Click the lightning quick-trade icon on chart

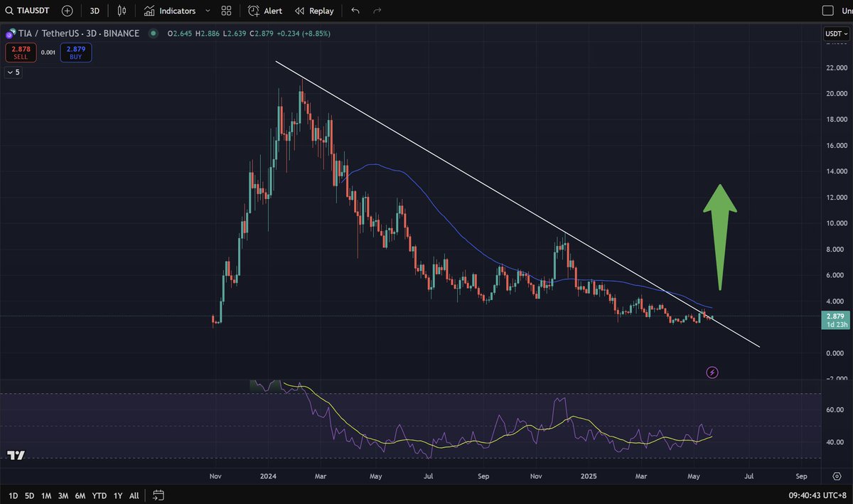(712, 372)
